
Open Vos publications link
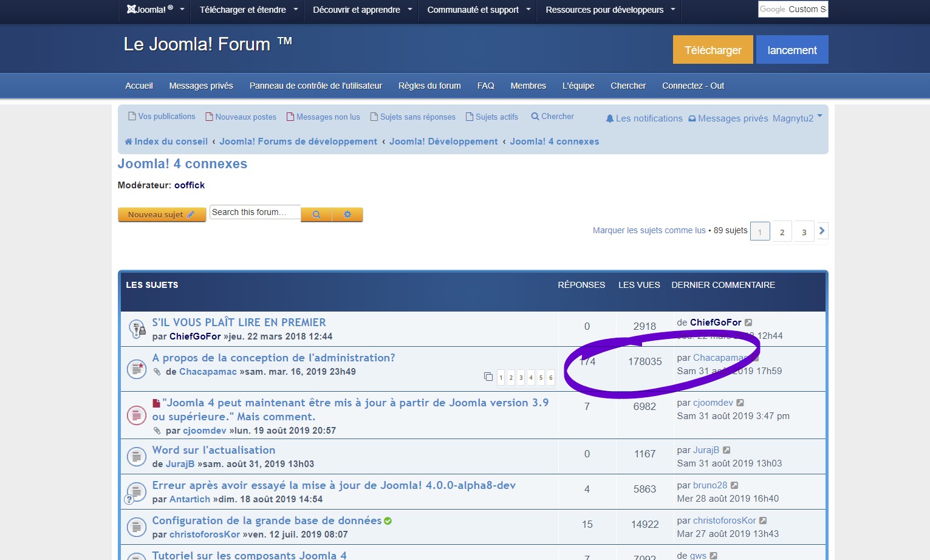(x=162, y=116)
